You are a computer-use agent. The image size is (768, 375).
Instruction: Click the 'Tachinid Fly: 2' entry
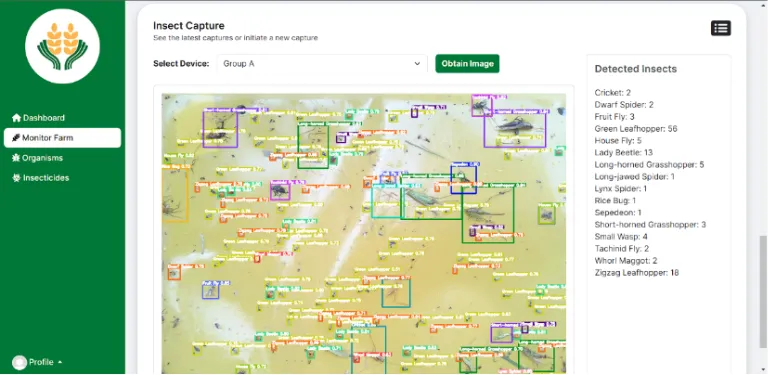[x=622, y=249]
